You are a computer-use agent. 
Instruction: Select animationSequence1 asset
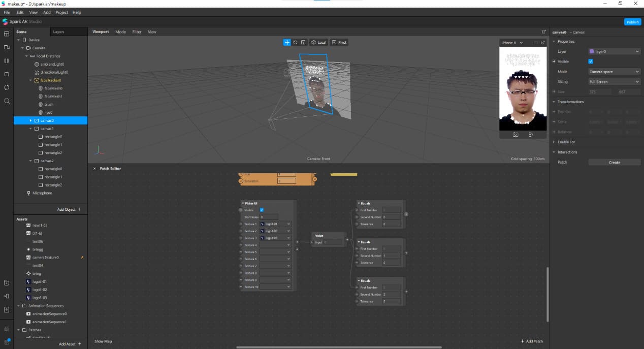pyautogui.click(x=49, y=322)
